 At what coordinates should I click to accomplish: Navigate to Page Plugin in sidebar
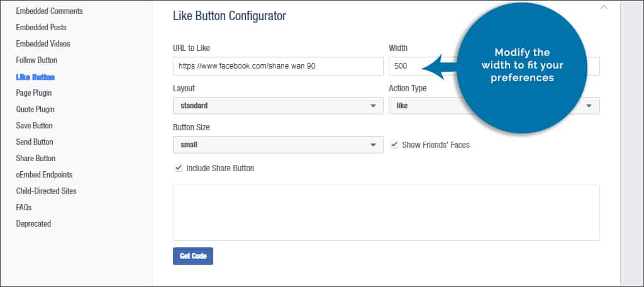coord(35,93)
